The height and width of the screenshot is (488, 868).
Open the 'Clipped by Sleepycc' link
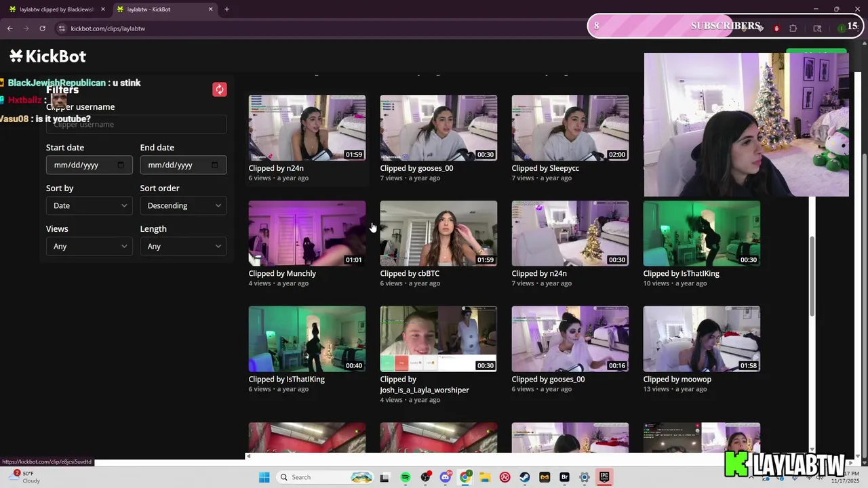[x=545, y=168]
